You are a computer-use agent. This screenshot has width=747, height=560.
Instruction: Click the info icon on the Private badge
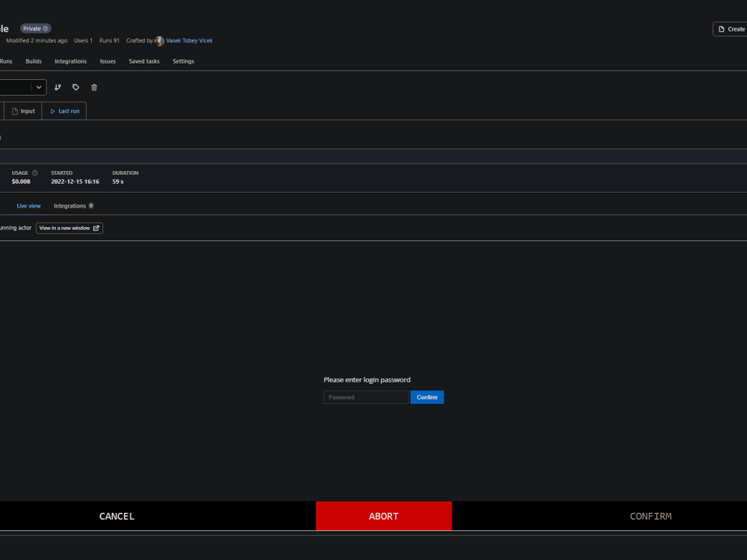[44, 28]
